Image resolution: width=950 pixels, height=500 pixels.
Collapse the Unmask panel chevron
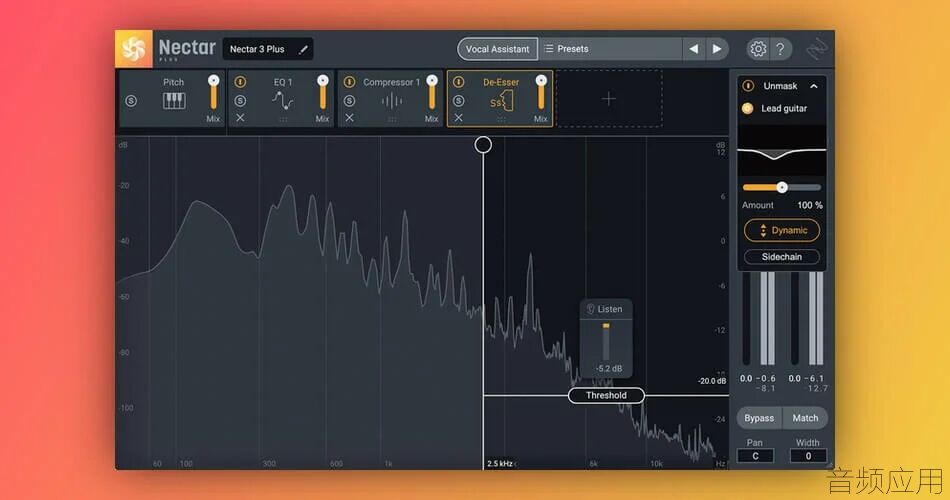(814, 86)
